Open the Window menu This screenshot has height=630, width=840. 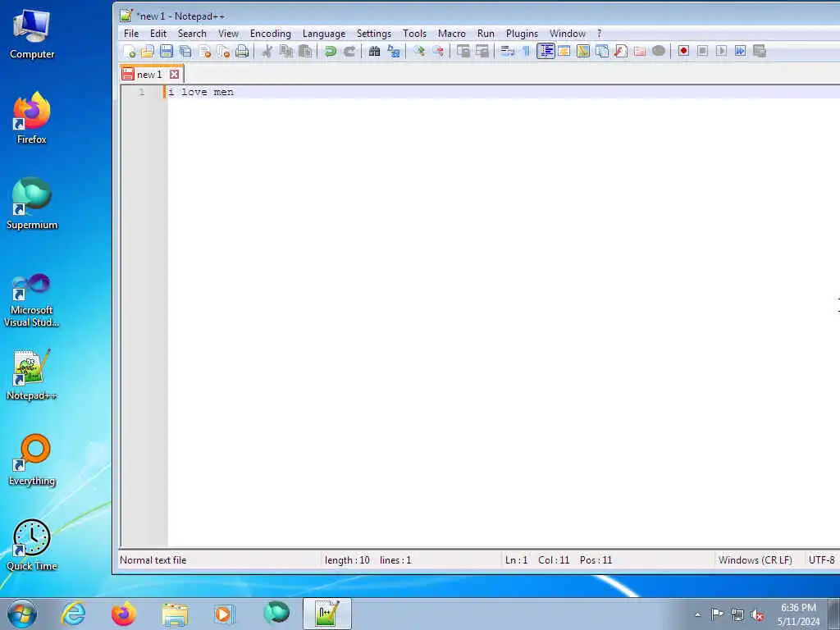pos(568,34)
